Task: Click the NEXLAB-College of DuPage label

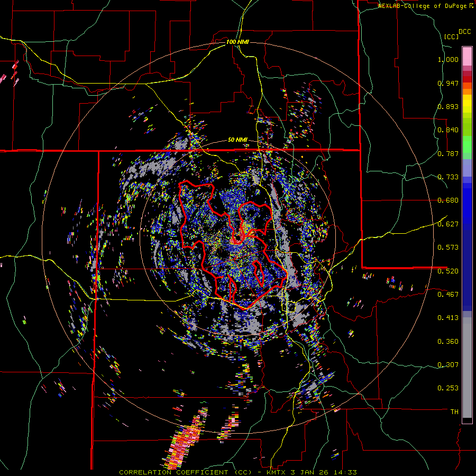Action: point(423,6)
